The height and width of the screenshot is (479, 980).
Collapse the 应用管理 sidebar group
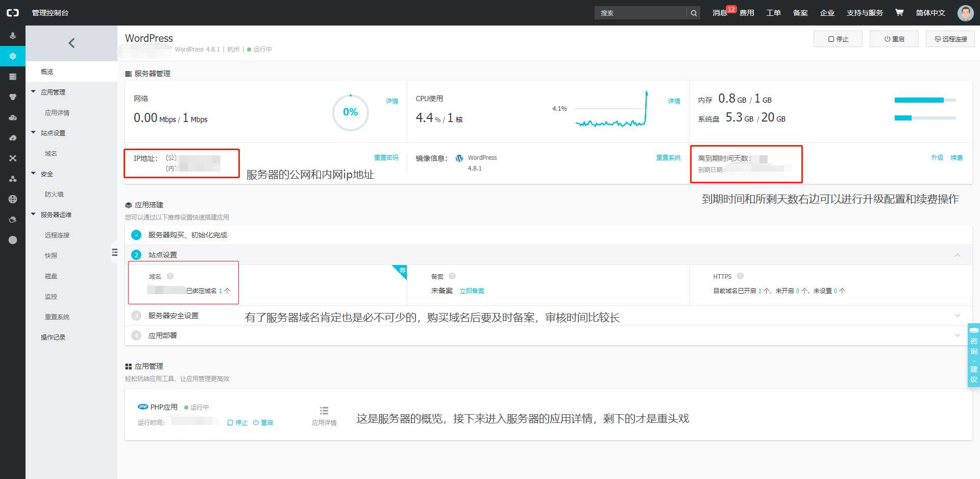[34, 92]
